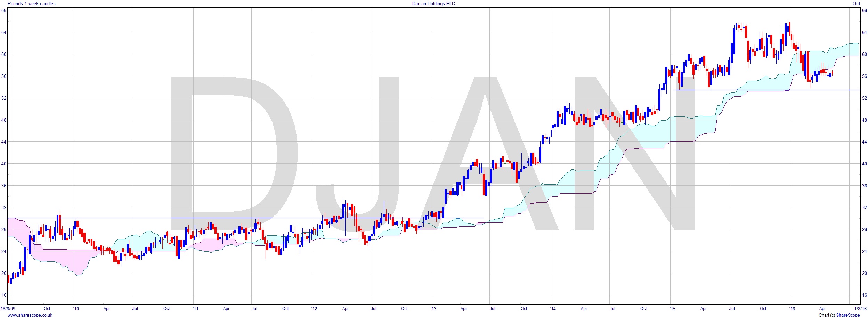Select the 18/6/09 start date label
Viewport: 868px width, 318px height.
point(8,309)
